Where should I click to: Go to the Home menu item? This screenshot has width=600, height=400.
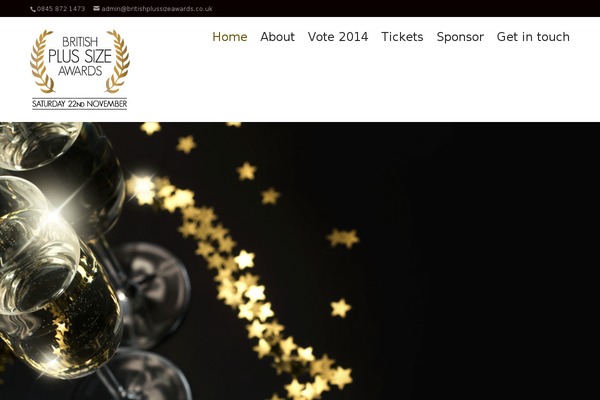(230, 37)
